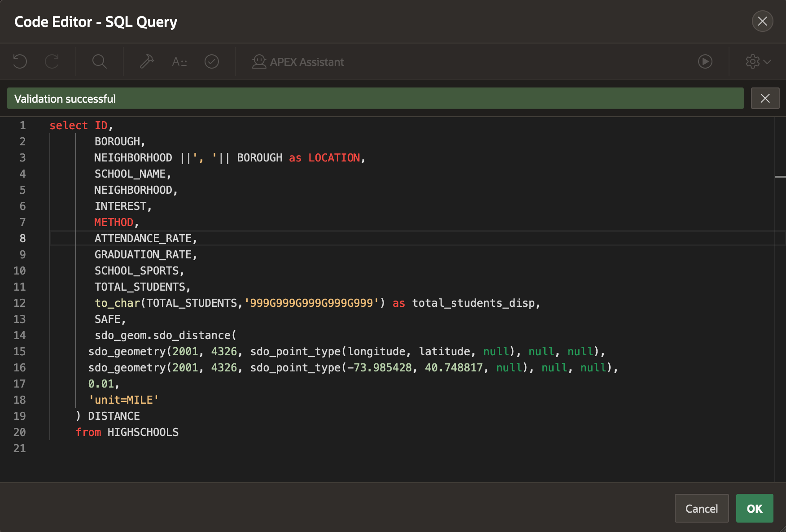Click line number 14 in gutter
The image size is (786, 532).
(20, 336)
